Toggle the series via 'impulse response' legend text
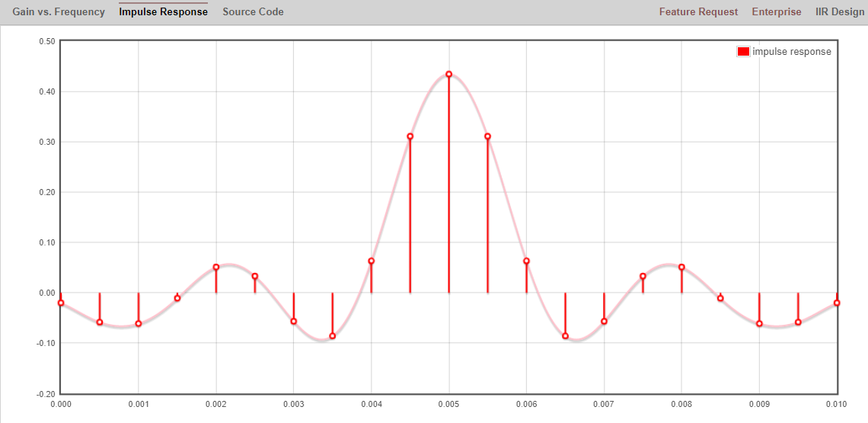Viewport: 868px width, 423px height. [x=791, y=52]
